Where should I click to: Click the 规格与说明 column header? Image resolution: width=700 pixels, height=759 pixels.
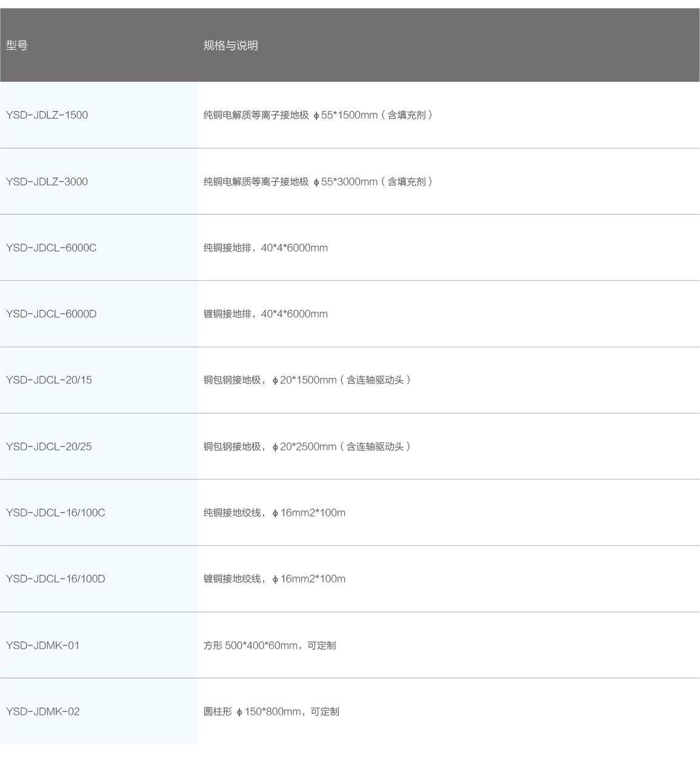[230, 45]
